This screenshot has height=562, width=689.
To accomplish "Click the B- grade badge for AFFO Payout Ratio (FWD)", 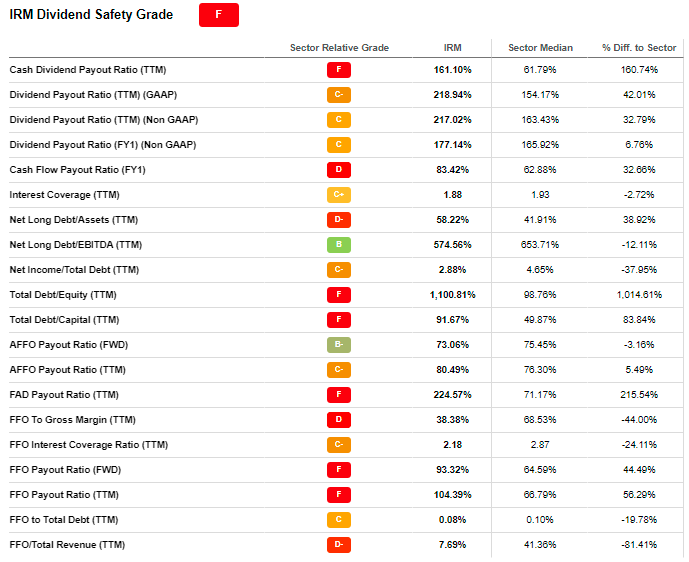I will click(x=338, y=345).
